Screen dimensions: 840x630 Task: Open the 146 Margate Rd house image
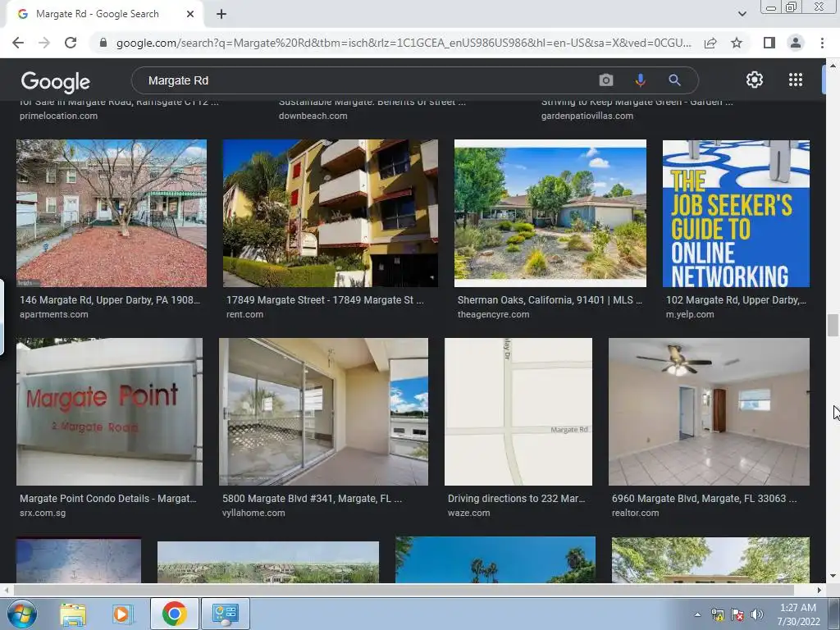(112, 213)
